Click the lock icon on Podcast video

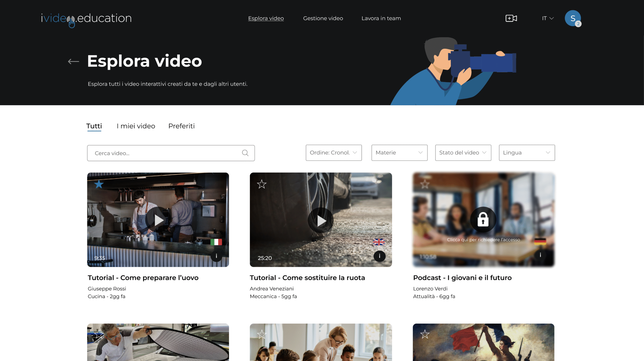483,220
